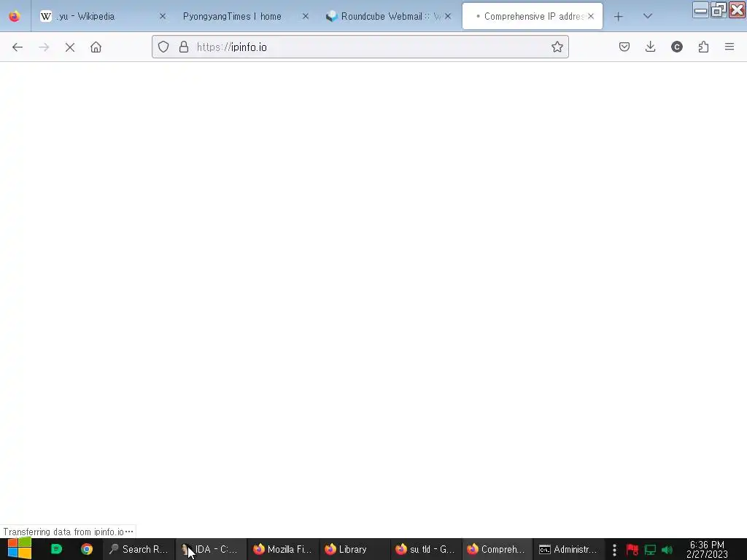Open the Firefox home page
The image size is (747, 560).
(96, 47)
